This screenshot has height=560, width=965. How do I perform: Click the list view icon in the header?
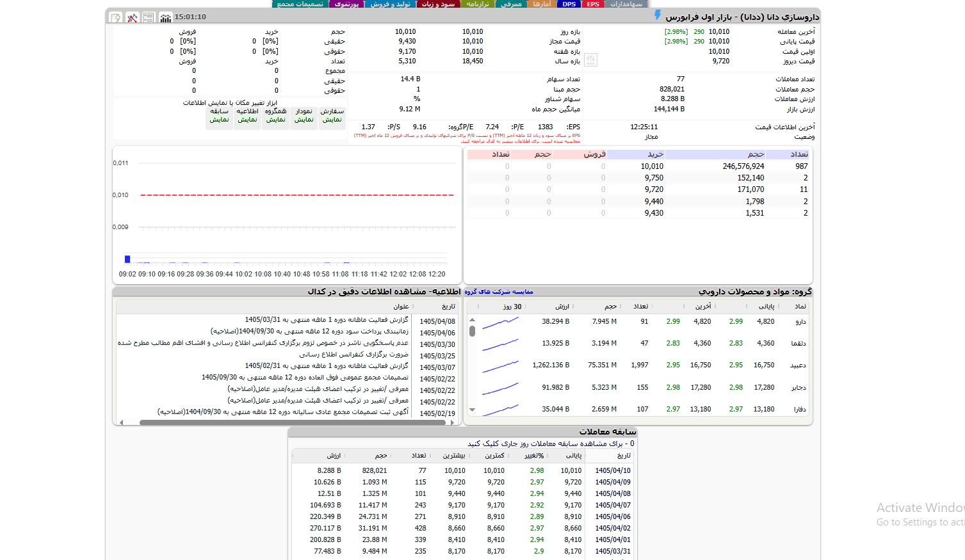coord(149,17)
